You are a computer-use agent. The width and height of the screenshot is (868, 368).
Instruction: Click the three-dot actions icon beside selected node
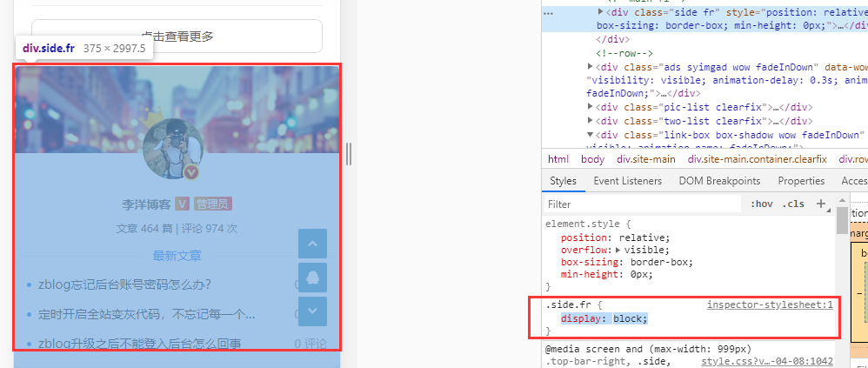point(548,14)
